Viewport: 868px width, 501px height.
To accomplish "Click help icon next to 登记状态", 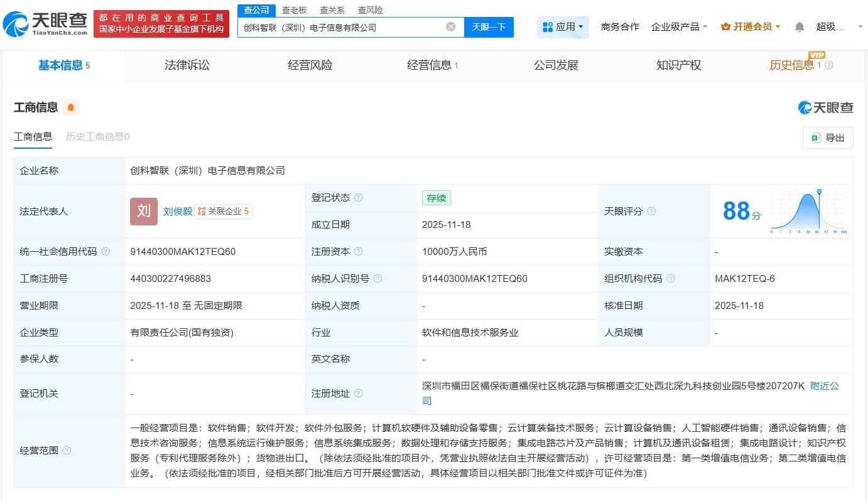I will pos(358,198).
